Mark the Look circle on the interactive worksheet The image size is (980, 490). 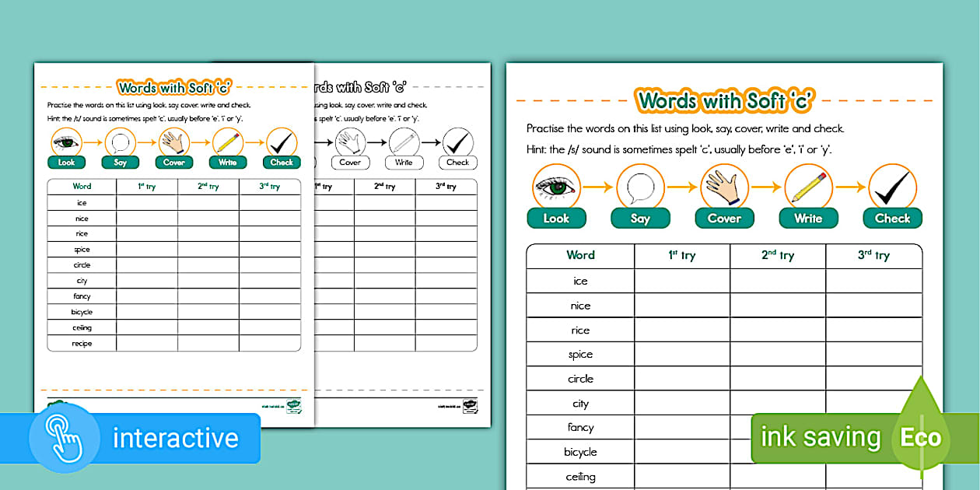[556, 187]
